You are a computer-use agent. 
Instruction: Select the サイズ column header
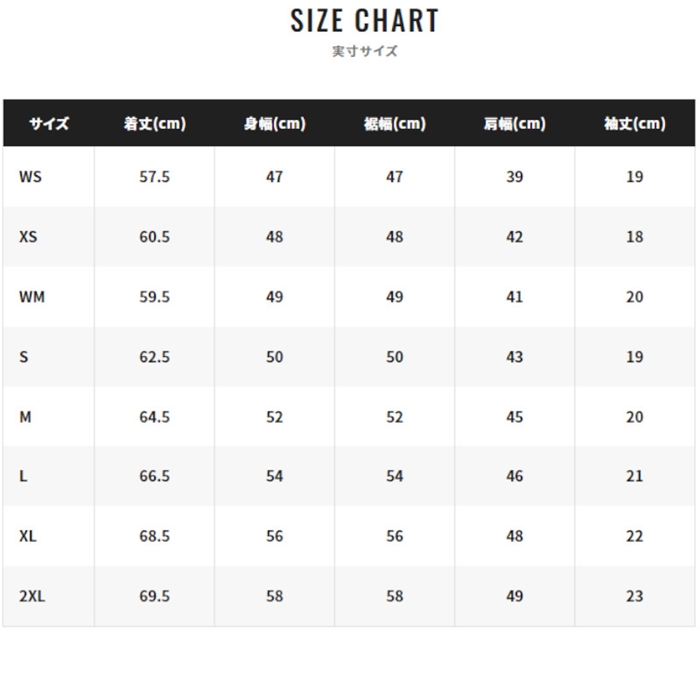[49, 124]
